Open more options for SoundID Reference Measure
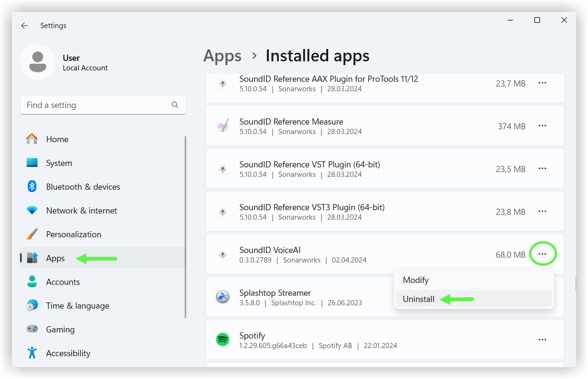 [542, 126]
